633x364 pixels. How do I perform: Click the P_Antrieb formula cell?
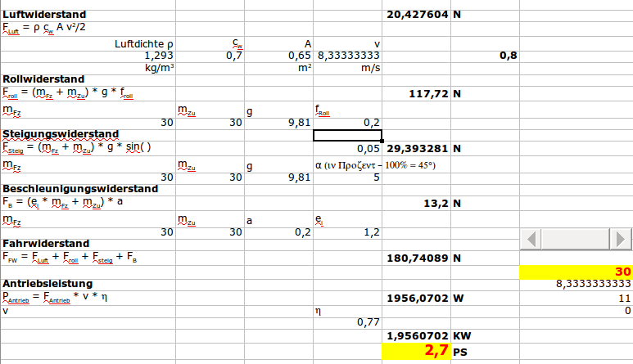point(88,298)
